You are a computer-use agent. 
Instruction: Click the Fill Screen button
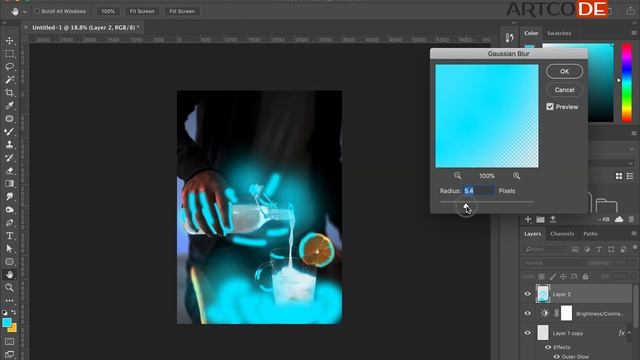[182, 11]
